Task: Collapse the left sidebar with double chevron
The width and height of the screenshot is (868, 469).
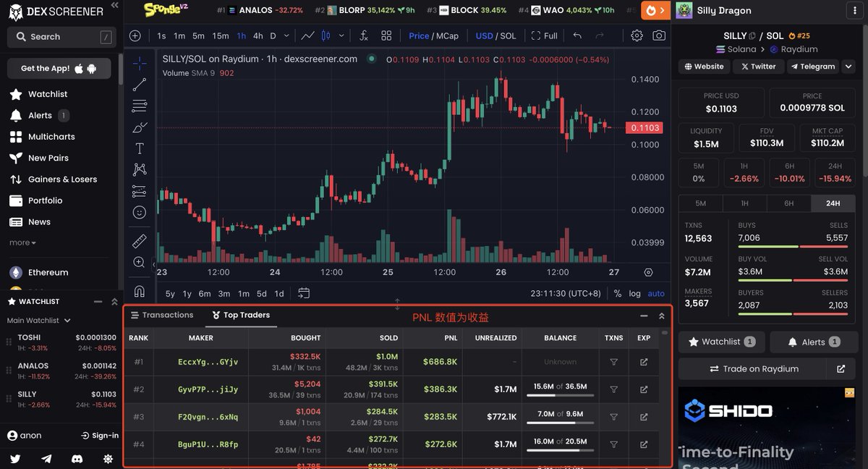Action: click(114, 5)
